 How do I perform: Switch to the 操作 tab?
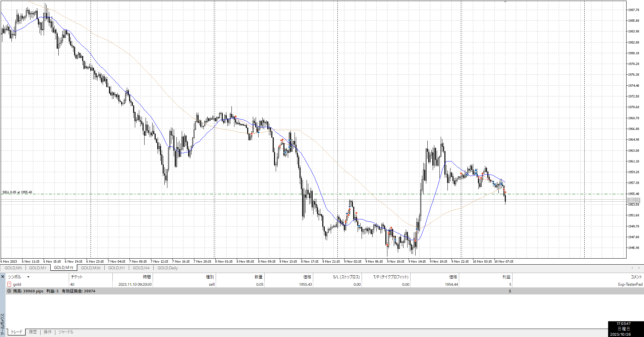click(x=48, y=332)
